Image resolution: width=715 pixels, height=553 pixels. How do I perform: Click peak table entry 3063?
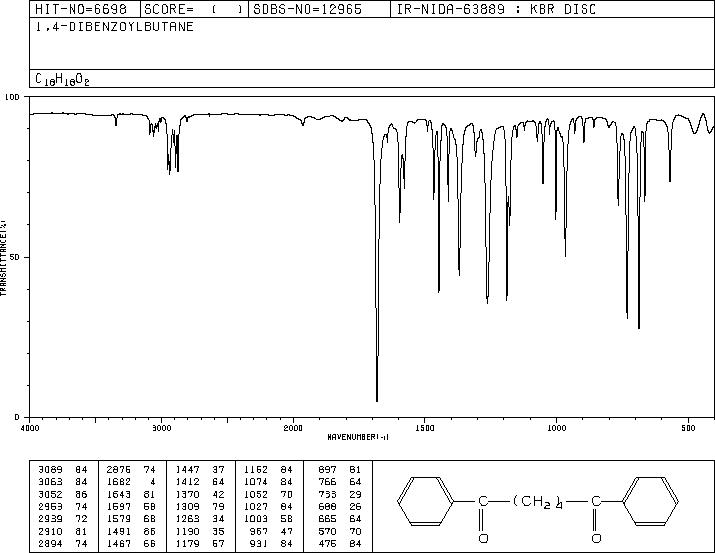click(x=50, y=481)
